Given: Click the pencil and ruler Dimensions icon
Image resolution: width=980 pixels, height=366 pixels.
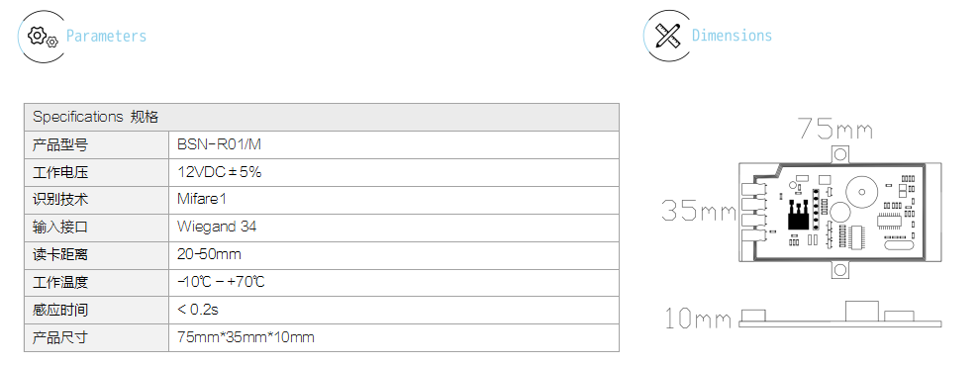Looking at the screenshot, I should pos(667,36).
